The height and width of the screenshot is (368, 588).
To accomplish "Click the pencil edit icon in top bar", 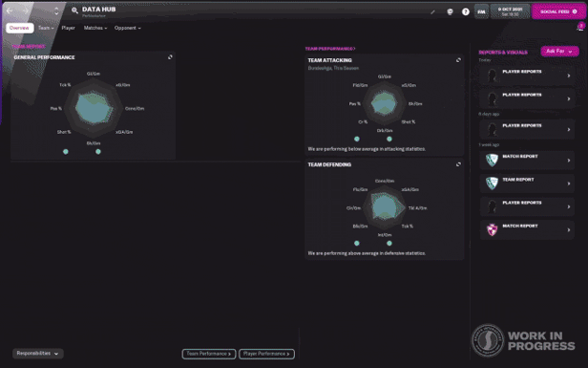I will click(432, 12).
